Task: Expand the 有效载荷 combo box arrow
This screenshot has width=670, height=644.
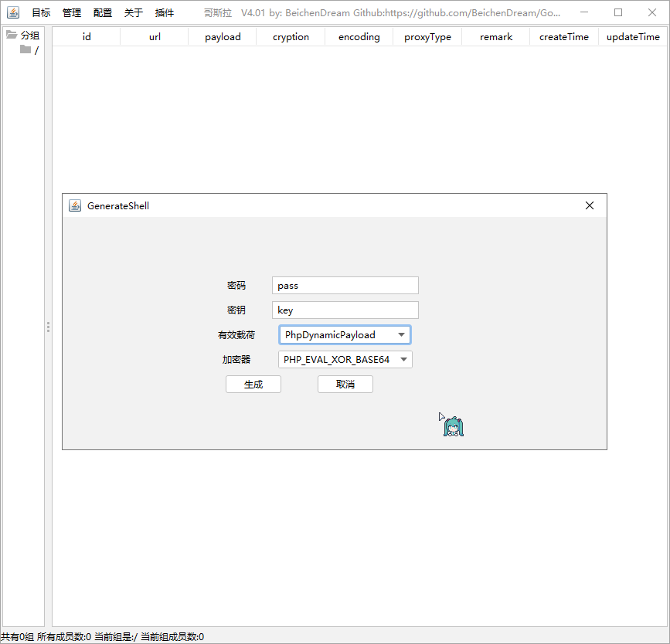Action: (x=402, y=334)
